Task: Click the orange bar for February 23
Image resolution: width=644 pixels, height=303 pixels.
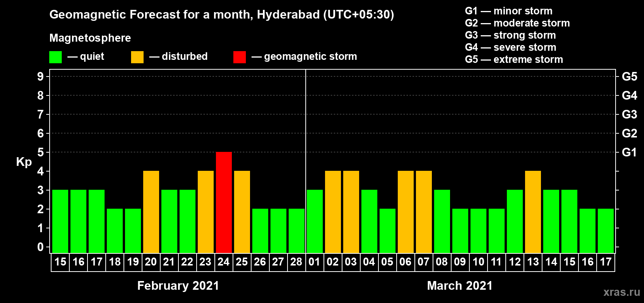Action: pyautogui.click(x=206, y=212)
